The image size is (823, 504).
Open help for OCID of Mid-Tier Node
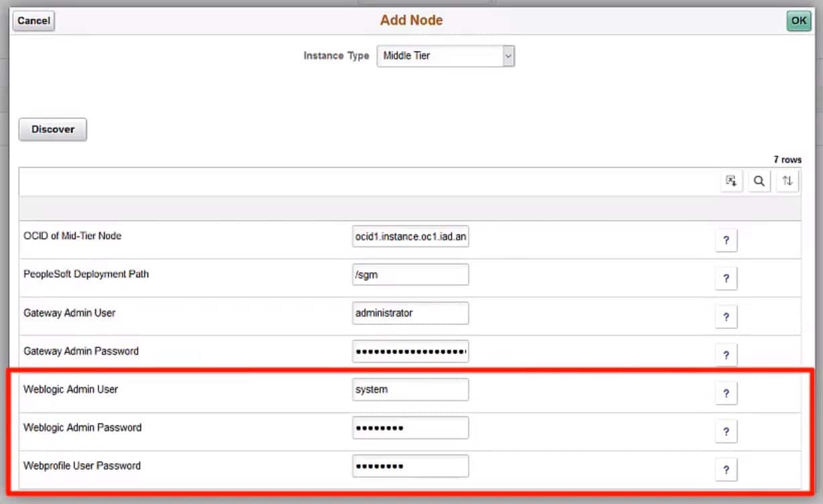(x=726, y=240)
